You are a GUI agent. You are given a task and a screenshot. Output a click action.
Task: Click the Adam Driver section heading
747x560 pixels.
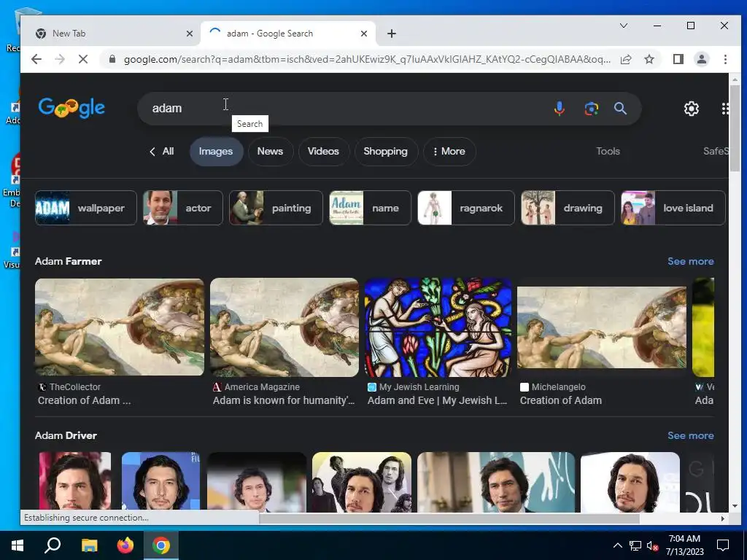[x=66, y=435]
